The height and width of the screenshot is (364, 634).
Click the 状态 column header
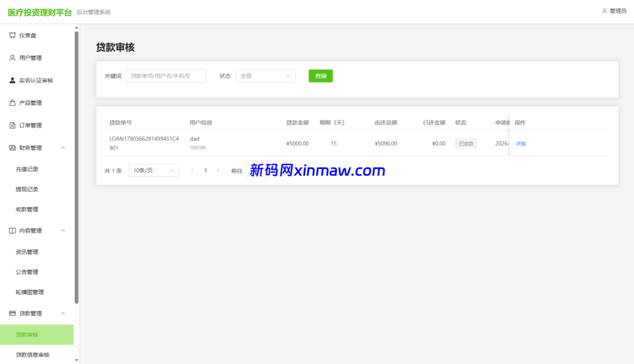[x=461, y=123]
